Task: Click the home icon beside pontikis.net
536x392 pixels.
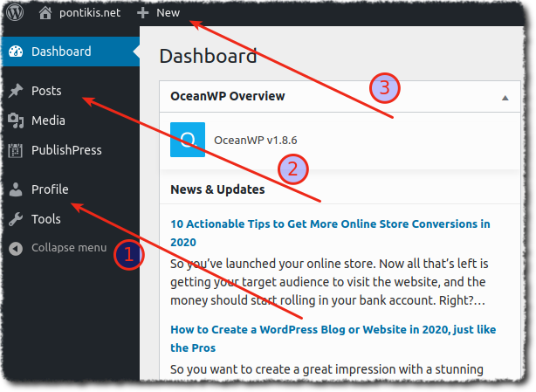Action: (45, 13)
